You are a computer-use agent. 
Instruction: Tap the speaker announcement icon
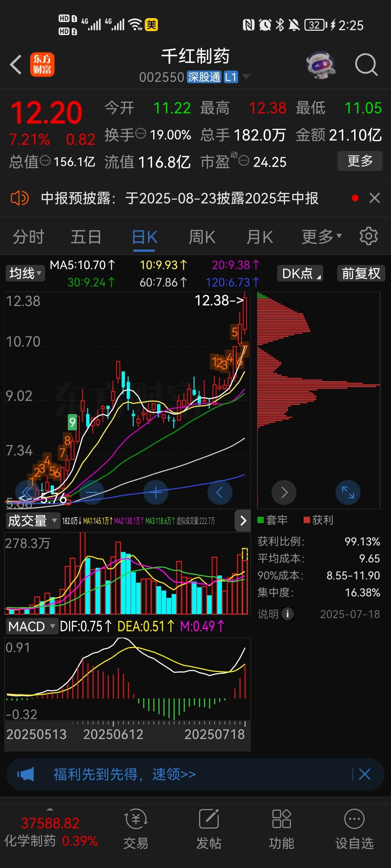[20, 198]
